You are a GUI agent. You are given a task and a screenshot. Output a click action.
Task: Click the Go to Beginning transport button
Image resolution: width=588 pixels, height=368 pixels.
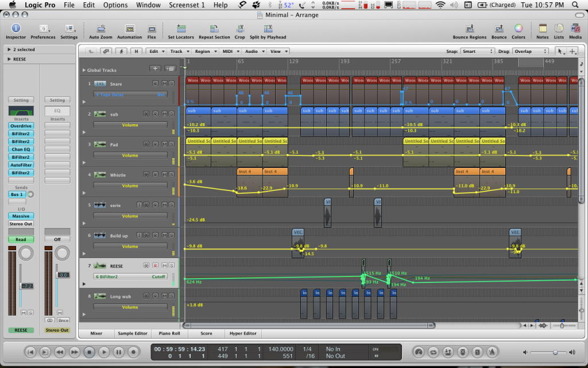click(x=30, y=352)
